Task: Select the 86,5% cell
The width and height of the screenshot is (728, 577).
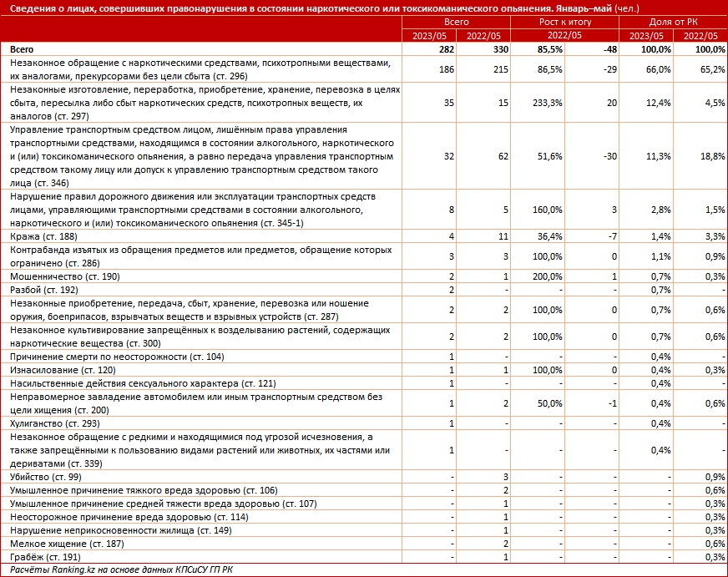Action: [550, 69]
